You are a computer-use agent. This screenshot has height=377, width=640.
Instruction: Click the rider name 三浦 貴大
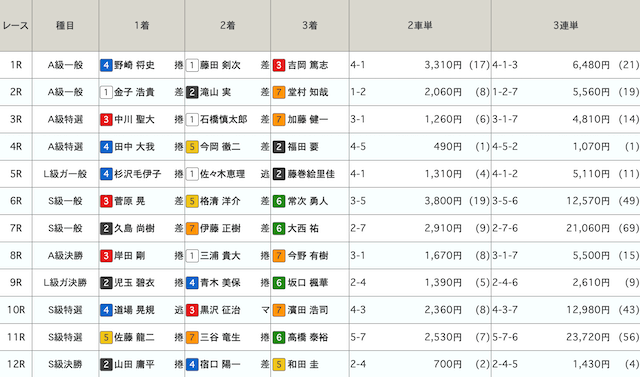pyautogui.click(x=220, y=256)
